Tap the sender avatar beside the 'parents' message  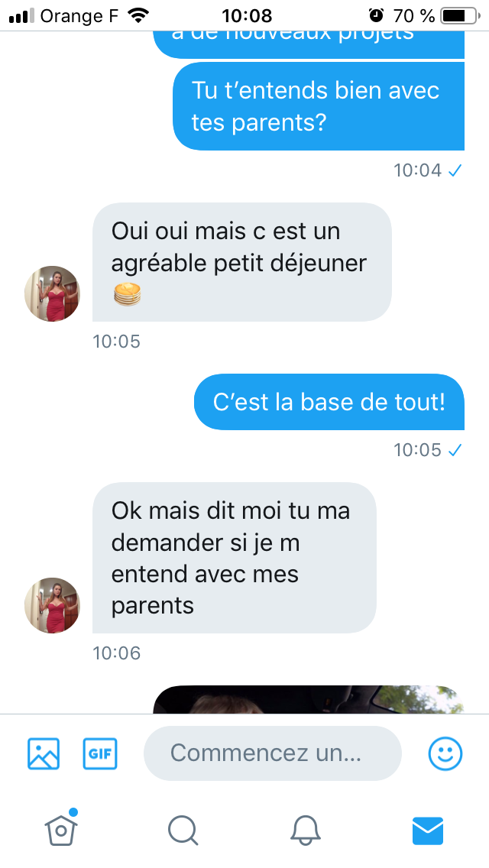(x=52, y=605)
